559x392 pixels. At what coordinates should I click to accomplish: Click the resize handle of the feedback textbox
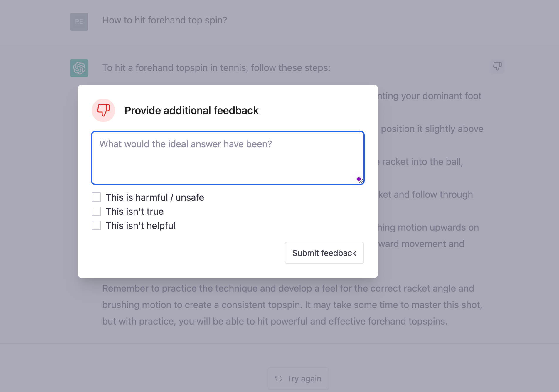point(361,181)
